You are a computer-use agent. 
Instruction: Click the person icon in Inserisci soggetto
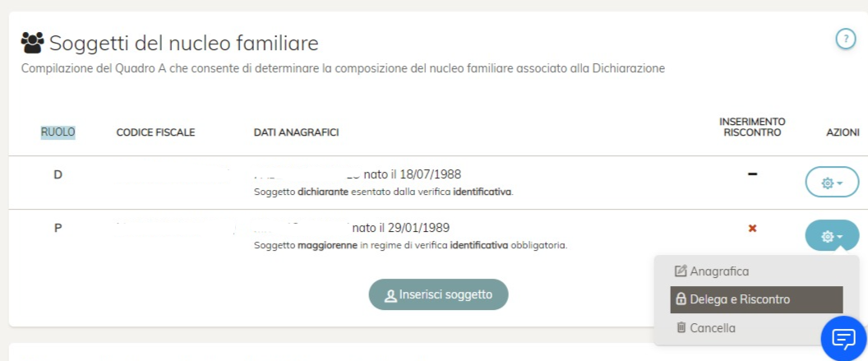(x=390, y=295)
